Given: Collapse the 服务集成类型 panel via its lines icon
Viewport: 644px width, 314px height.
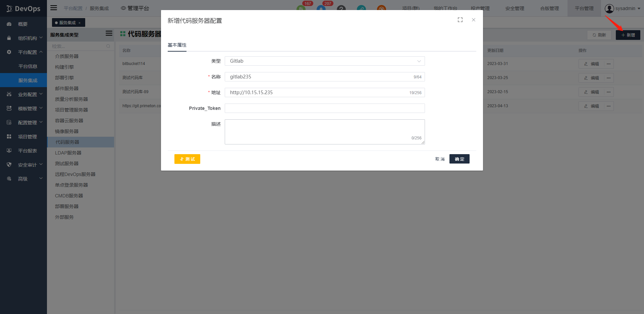Looking at the screenshot, I should point(109,33).
